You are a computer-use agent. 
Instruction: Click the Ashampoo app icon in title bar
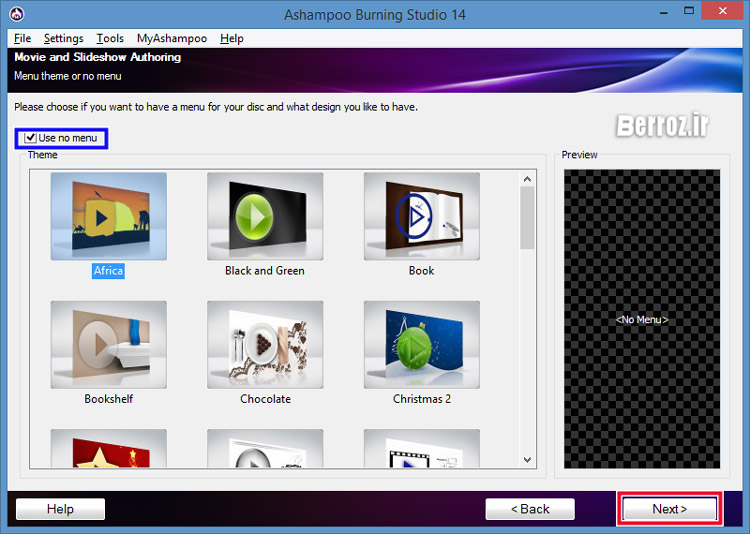click(x=13, y=14)
